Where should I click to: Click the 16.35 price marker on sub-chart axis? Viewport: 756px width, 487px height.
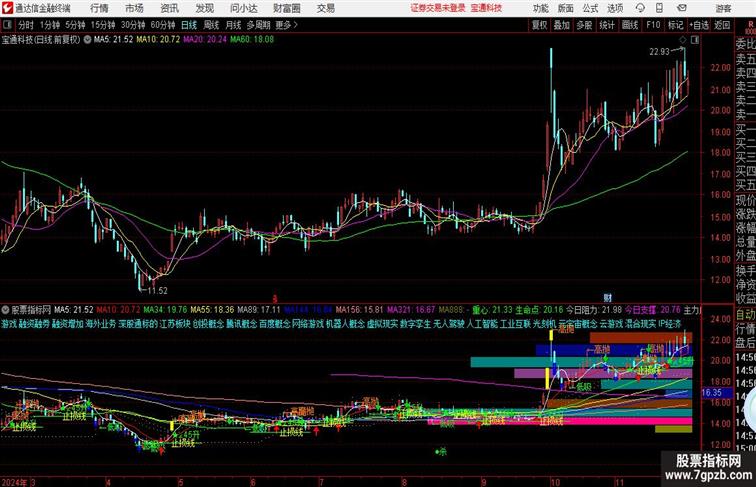[712, 392]
